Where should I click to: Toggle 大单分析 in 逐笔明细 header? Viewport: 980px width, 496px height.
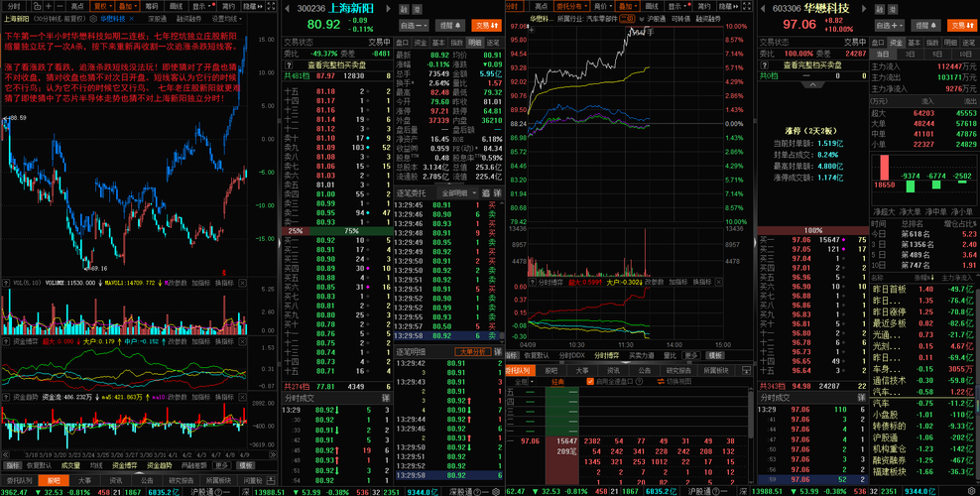472,352
